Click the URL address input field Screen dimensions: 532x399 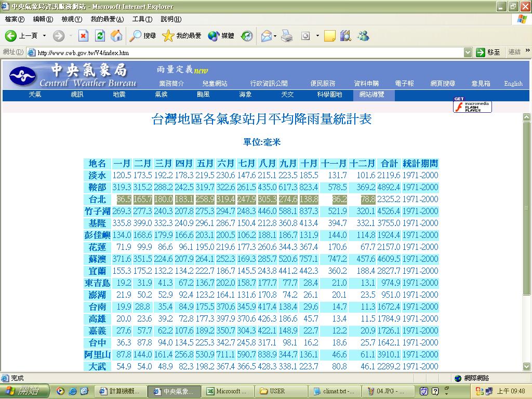pyautogui.click(x=244, y=52)
